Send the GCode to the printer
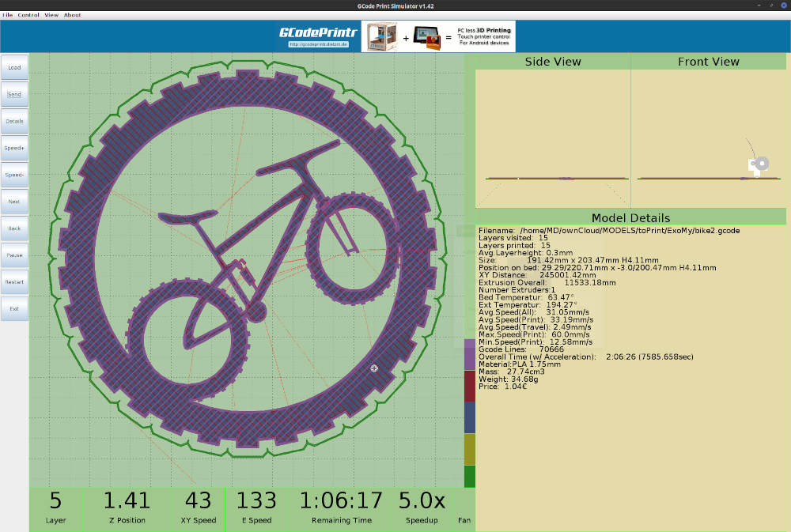 pos(13,94)
